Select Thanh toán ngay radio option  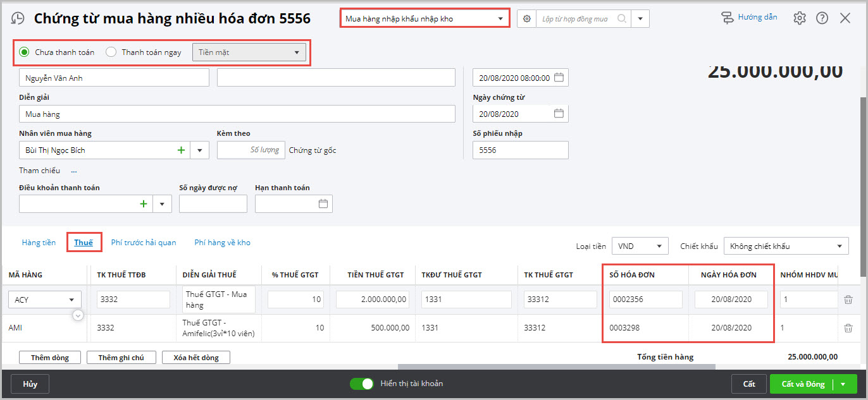(111, 52)
